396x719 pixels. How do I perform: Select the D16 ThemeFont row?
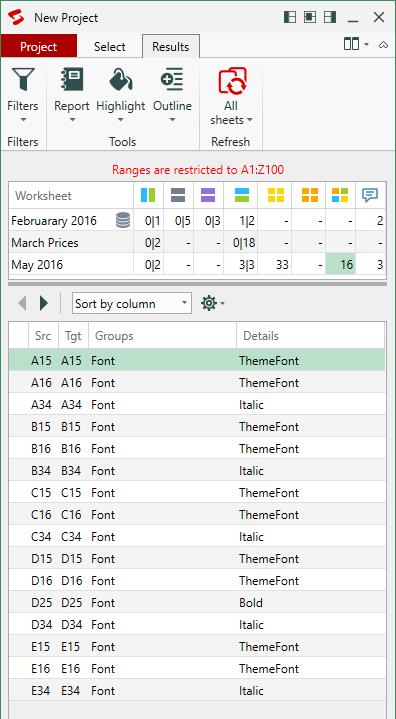pos(197,581)
